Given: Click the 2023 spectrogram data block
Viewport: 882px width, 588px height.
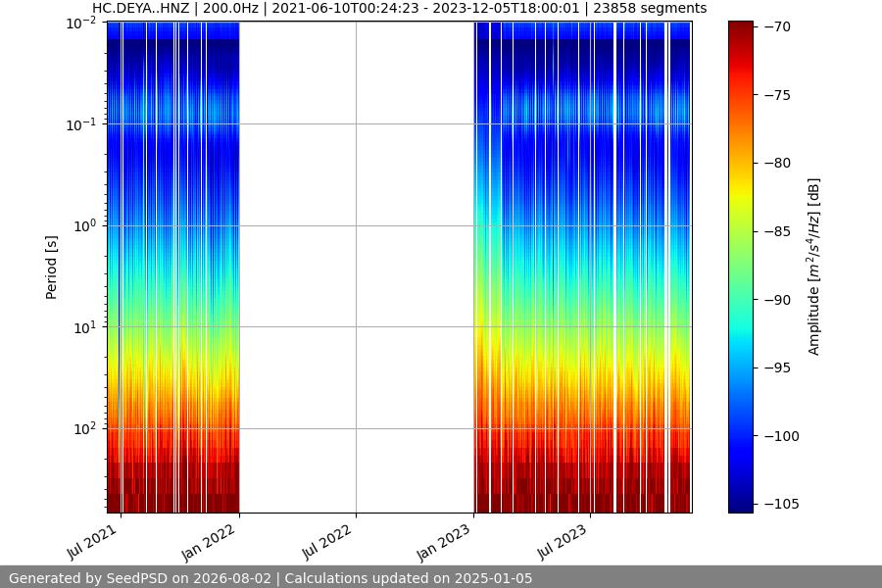Looking at the screenshot, I should click(582, 268).
